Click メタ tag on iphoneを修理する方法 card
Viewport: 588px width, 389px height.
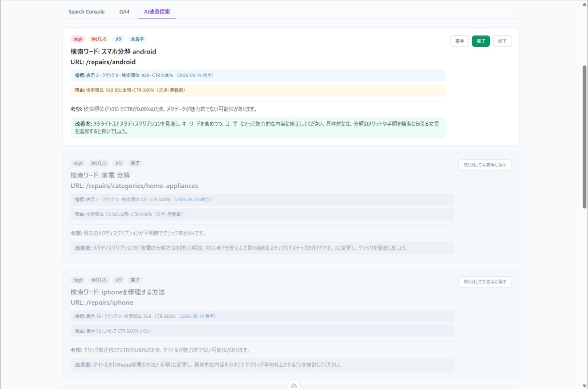119,280
